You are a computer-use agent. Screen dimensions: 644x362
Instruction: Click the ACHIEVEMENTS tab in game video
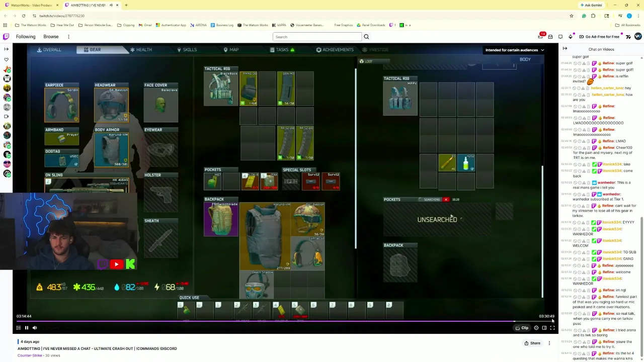point(335,50)
